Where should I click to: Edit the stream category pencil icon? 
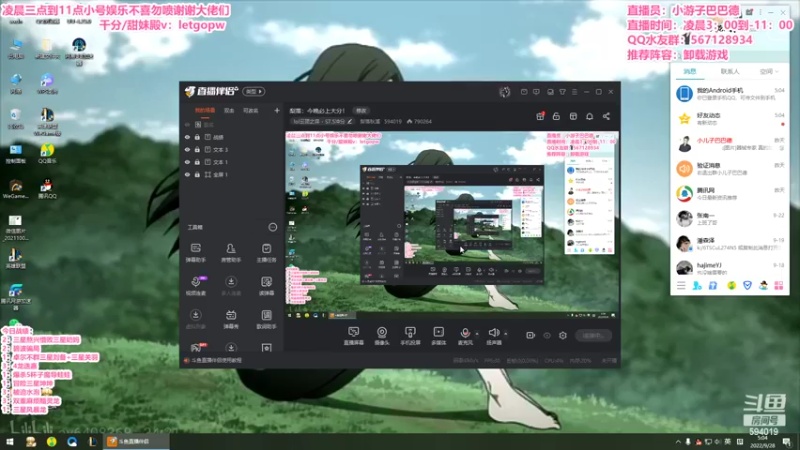point(350,121)
